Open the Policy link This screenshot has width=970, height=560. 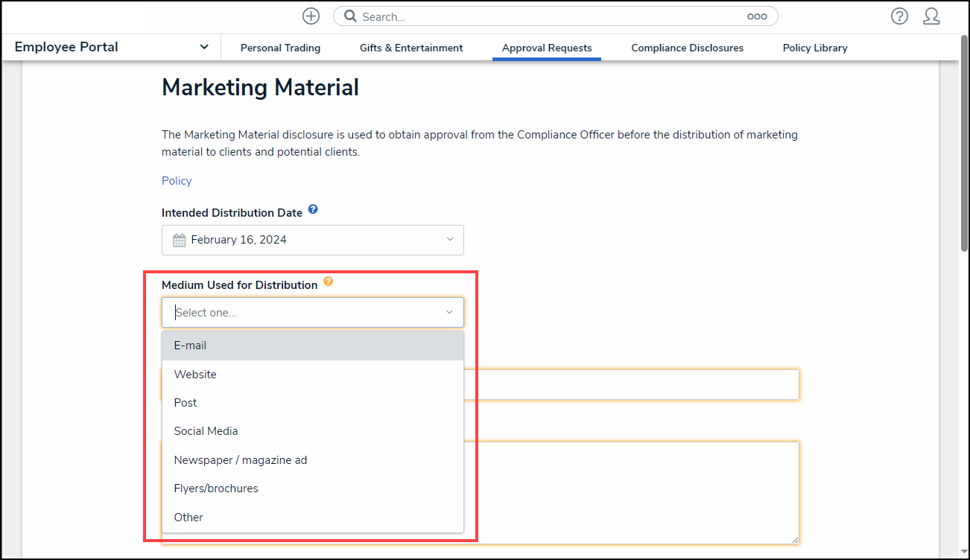tap(176, 180)
